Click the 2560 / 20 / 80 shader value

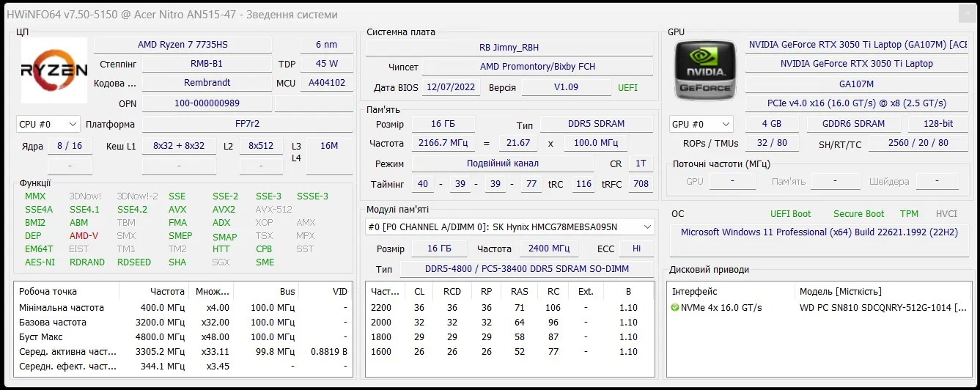point(918,143)
